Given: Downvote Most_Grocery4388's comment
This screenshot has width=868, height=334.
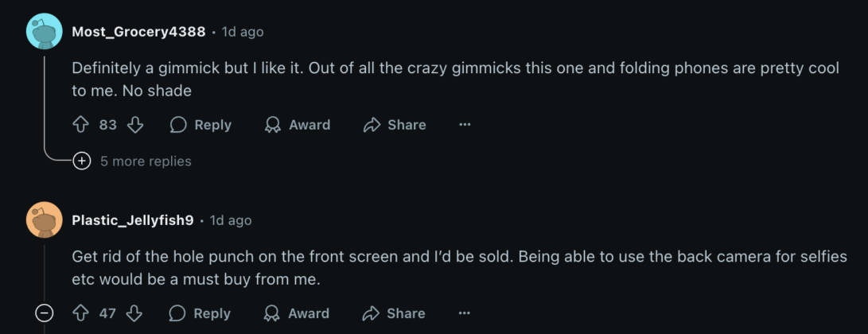Looking at the screenshot, I should [x=135, y=125].
